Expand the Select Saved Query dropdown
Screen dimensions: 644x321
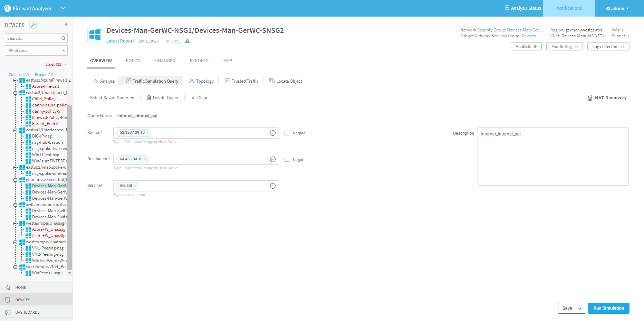tap(112, 98)
